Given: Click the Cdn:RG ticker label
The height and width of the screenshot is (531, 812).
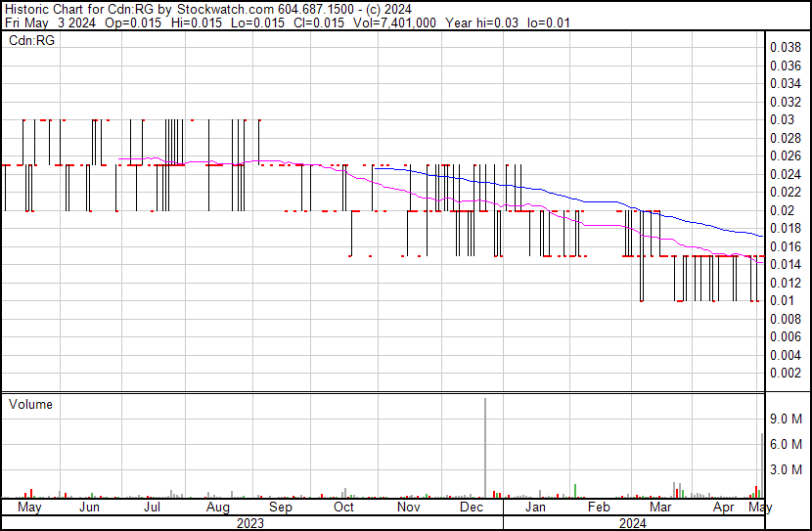Looking at the screenshot, I should (31, 40).
